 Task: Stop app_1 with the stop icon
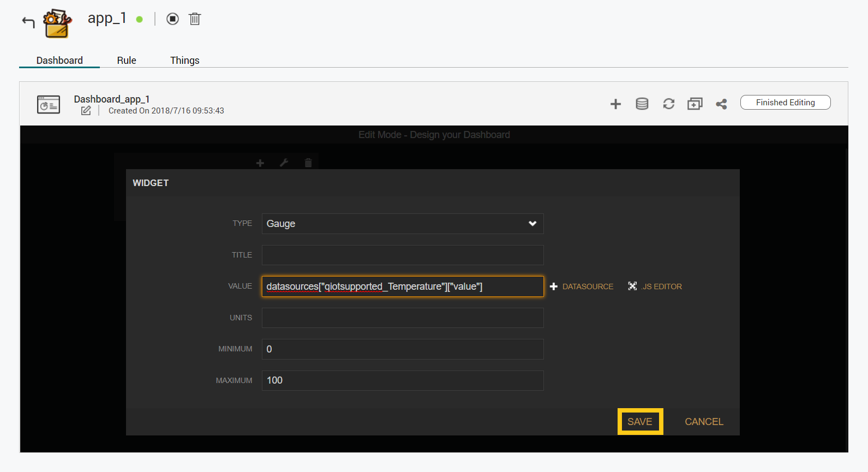click(172, 19)
